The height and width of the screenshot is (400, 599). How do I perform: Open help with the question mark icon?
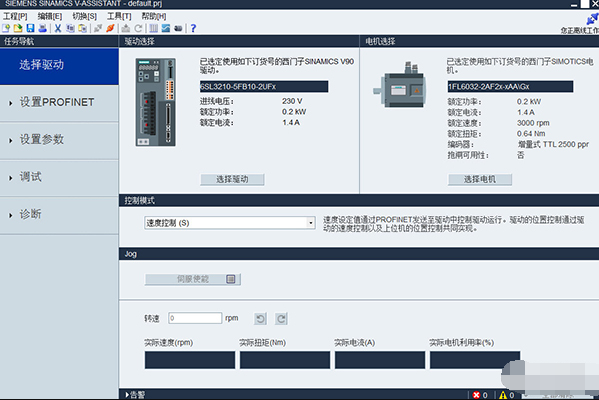pyautogui.click(x=193, y=28)
